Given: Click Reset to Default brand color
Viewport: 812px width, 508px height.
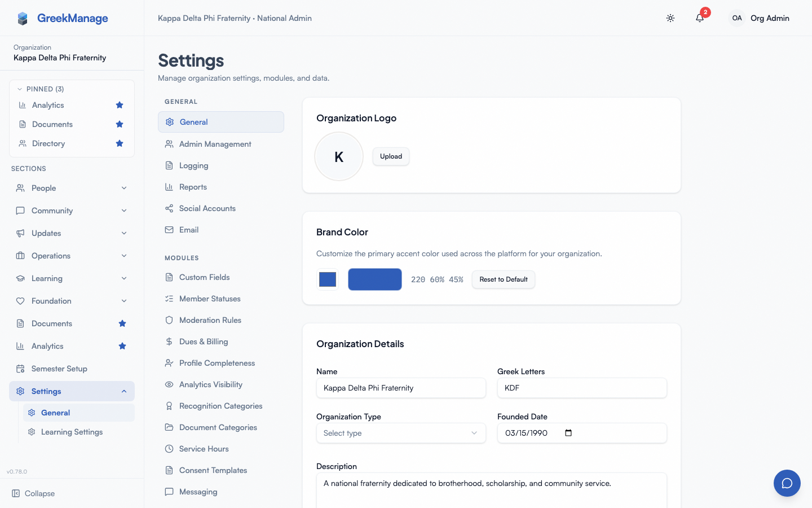Looking at the screenshot, I should (x=504, y=279).
